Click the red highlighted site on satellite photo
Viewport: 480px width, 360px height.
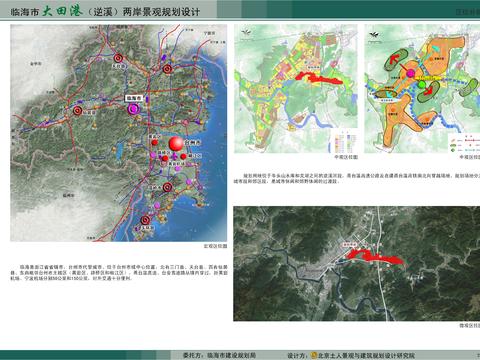(x=375, y=256)
